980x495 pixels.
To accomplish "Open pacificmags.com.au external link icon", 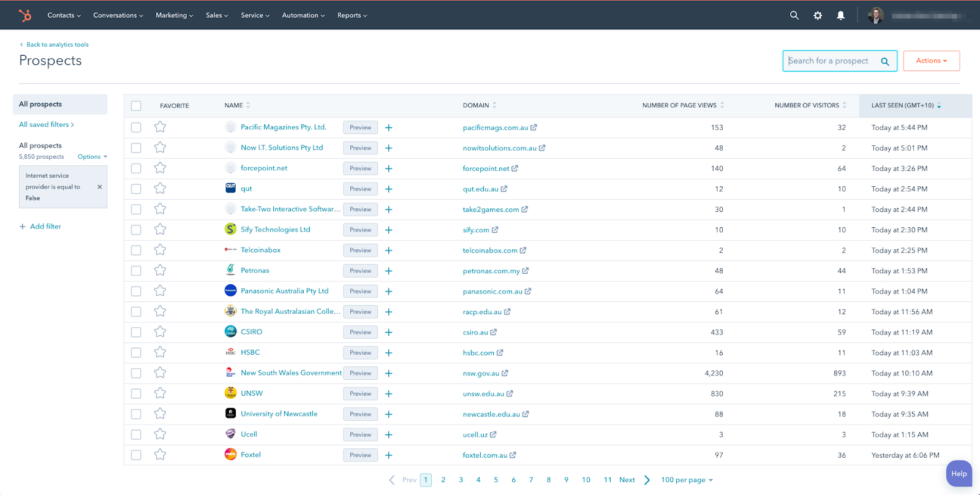I will [533, 127].
